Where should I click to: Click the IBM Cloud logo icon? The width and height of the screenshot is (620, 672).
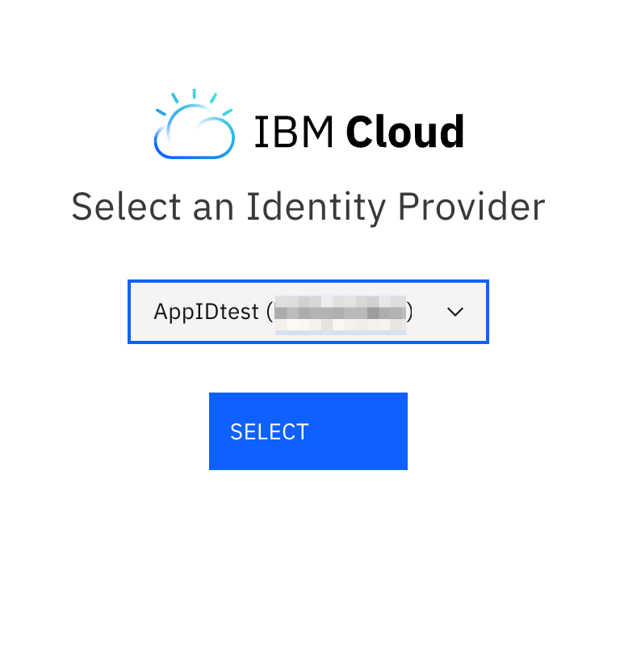click(x=194, y=124)
